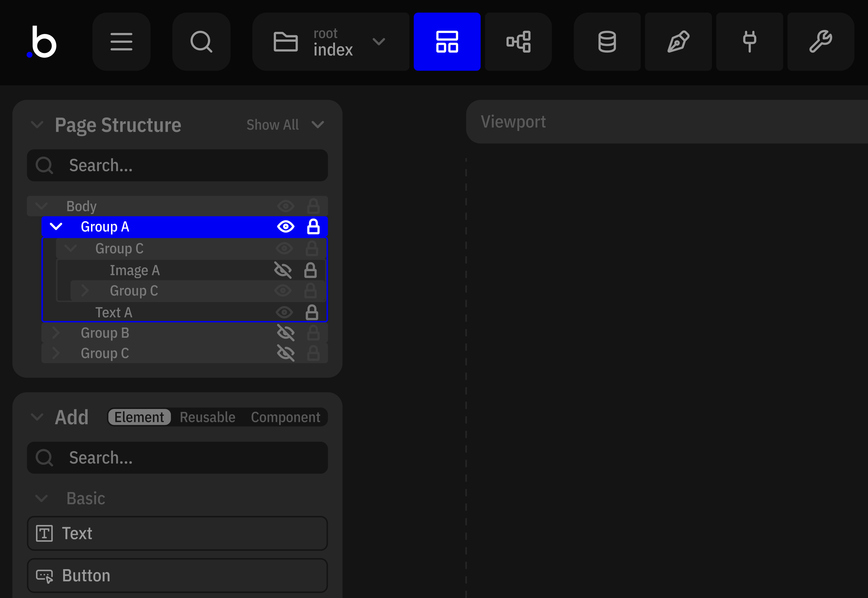Expand the Group C node below Image A
This screenshot has width=868, height=598.
[x=85, y=291]
